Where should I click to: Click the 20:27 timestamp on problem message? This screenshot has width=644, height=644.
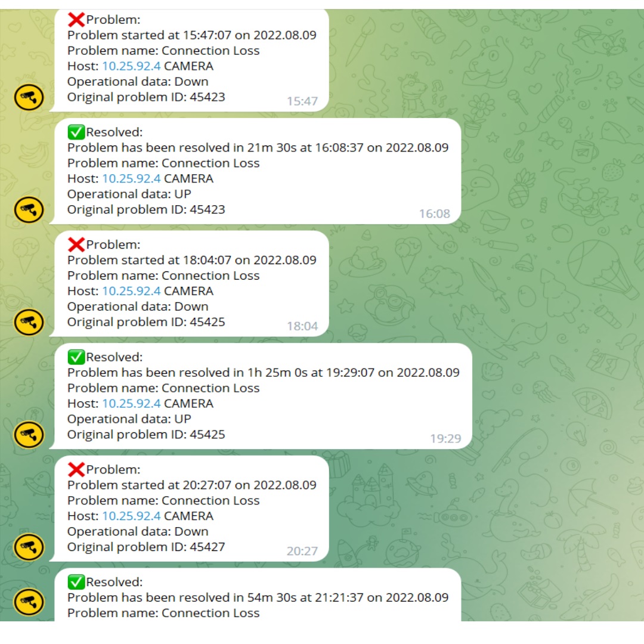tap(302, 551)
